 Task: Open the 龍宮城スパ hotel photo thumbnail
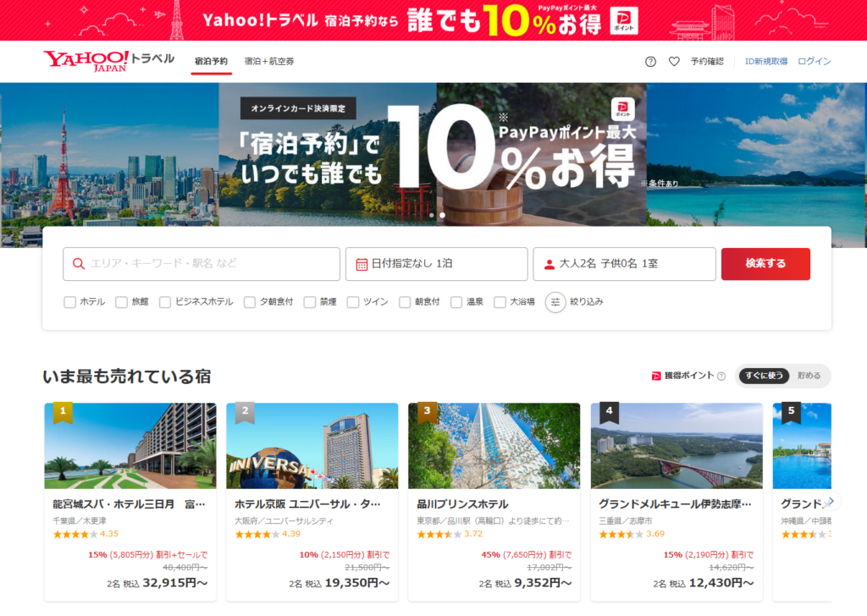pyautogui.click(x=130, y=446)
